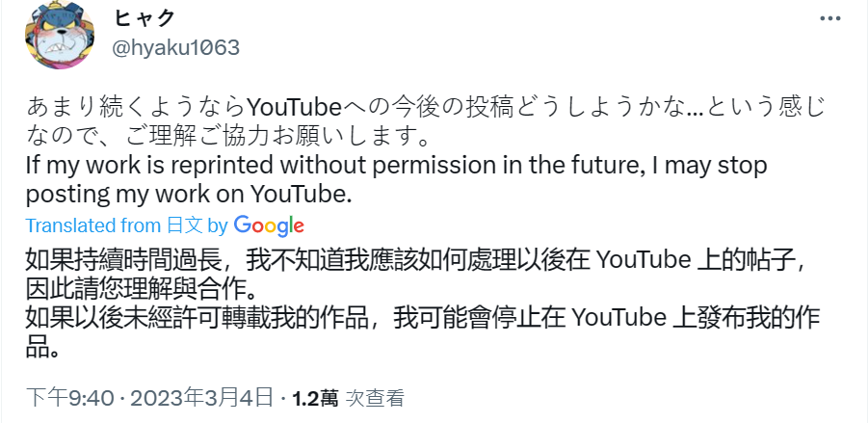The image size is (868, 423).
Task: Open the 下午9:40 timestamp link
Action: [70, 396]
